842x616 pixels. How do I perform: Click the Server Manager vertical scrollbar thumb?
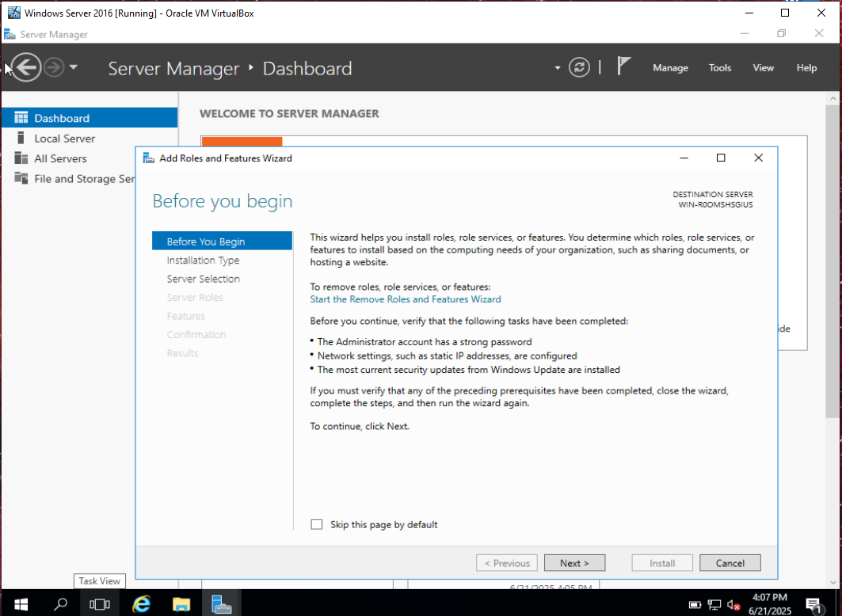coord(833,262)
